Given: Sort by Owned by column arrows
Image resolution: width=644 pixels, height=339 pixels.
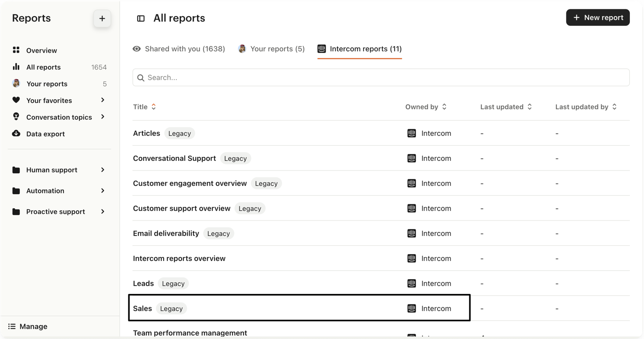Looking at the screenshot, I should (x=444, y=107).
